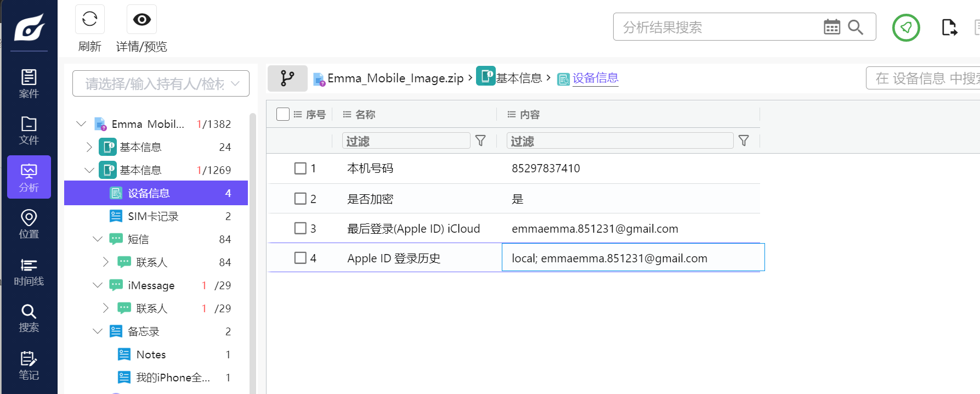
Task: Select the 我的iPhone全... tree item
Action: [x=156, y=378]
